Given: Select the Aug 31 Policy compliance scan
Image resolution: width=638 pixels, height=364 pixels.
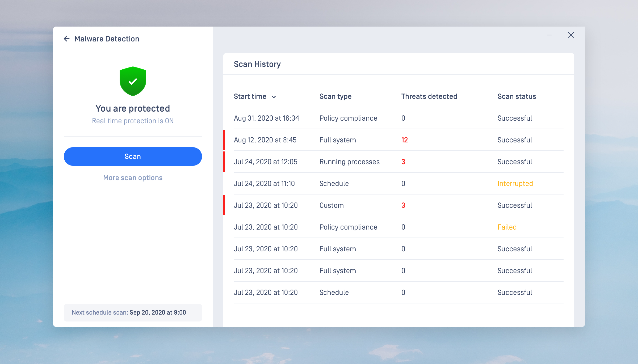Looking at the screenshot, I should pyautogui.click(x=348, y=118).
